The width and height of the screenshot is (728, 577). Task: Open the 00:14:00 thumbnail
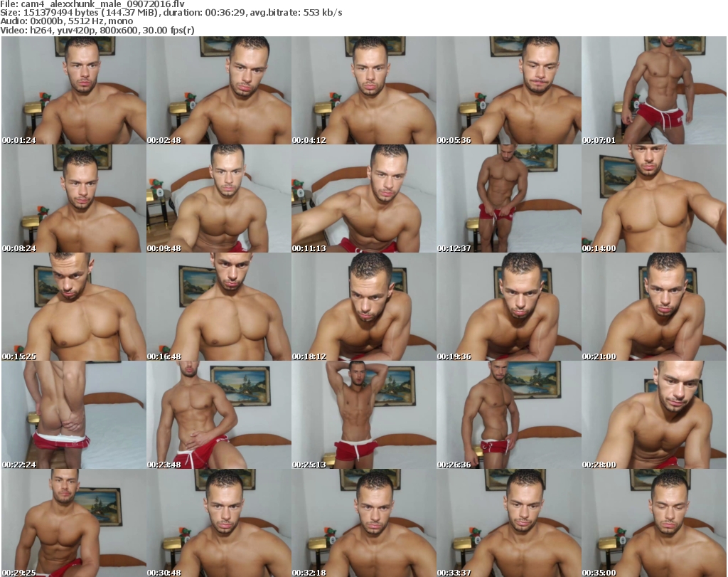point(654,198)
